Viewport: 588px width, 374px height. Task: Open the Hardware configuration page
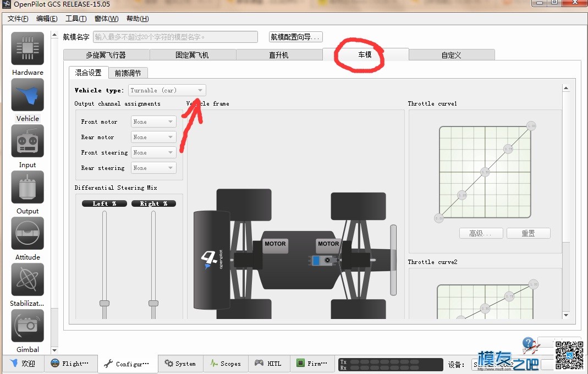click(x=28, y=48)
